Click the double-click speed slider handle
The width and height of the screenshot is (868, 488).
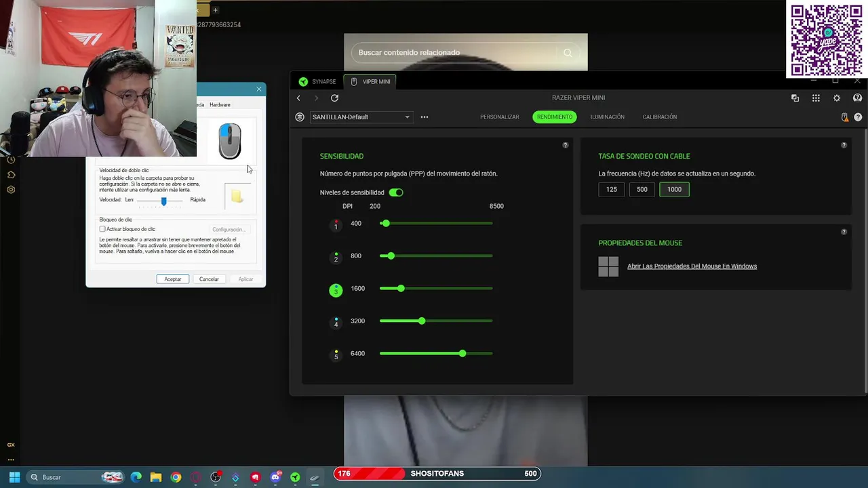[x=163, y=201]
